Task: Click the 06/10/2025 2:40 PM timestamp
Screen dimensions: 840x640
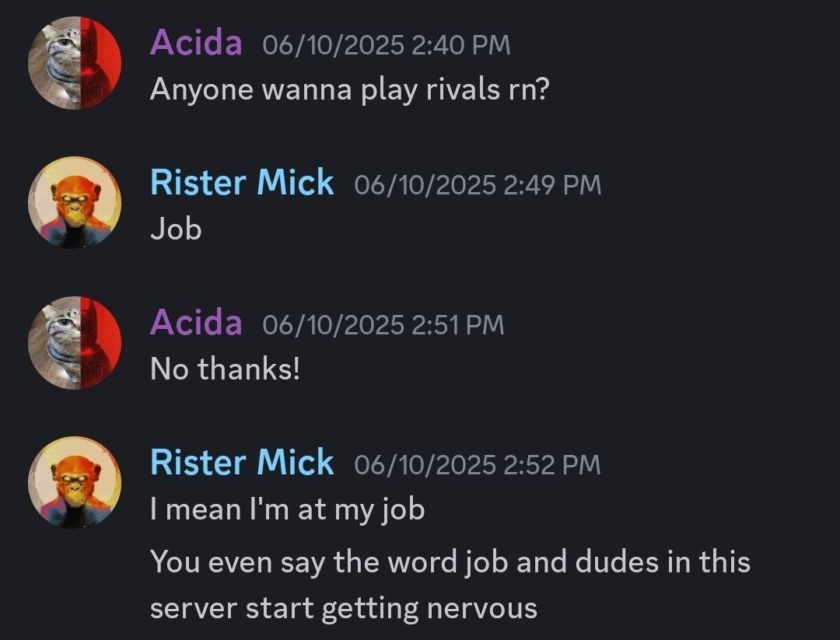Action: pyautogui.click(x=387, y=45)
